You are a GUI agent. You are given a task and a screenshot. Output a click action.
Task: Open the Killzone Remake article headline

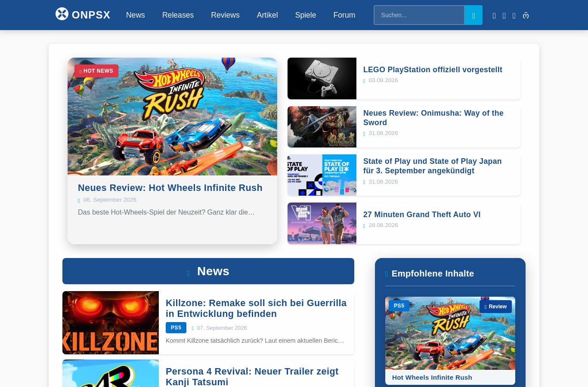tap(256, 308)
